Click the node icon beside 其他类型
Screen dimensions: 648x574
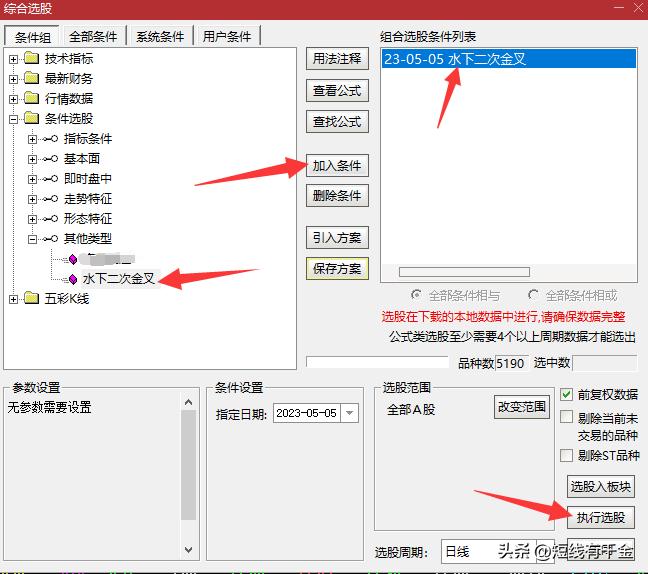tap(50, 238)
